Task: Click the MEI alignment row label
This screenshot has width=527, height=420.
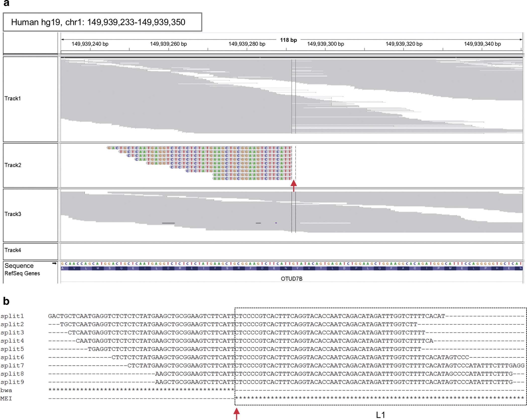Action: coord(6,399)
